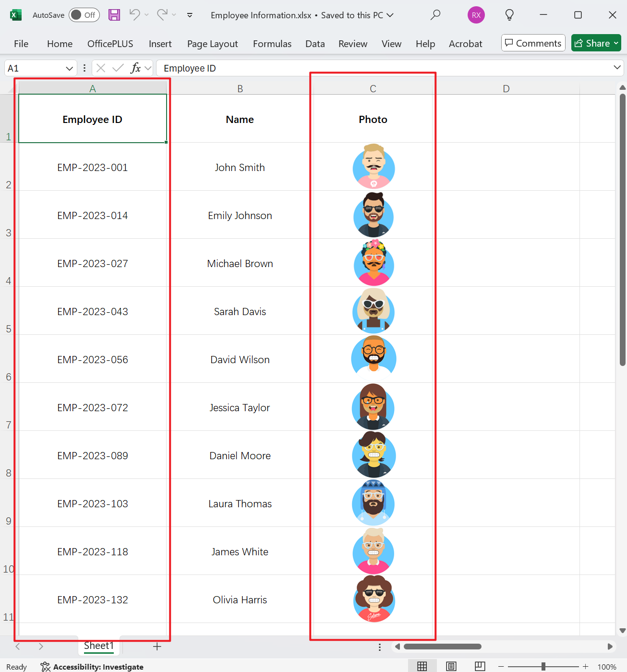The width and height of the screenshot is (627, 672).
Task: Click the Save icon on Quick Access Toolbar
Action: [x=114, y=15]
